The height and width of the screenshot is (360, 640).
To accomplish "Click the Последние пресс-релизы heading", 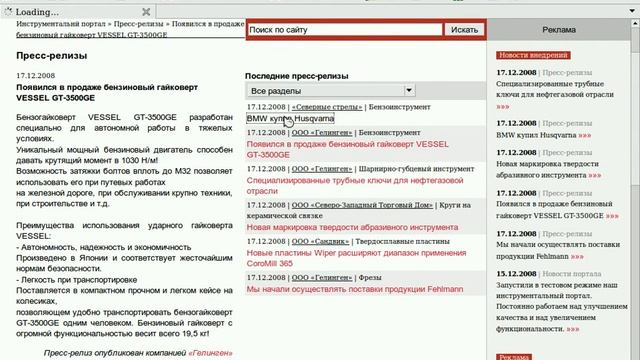I will [x=297, y=76].
